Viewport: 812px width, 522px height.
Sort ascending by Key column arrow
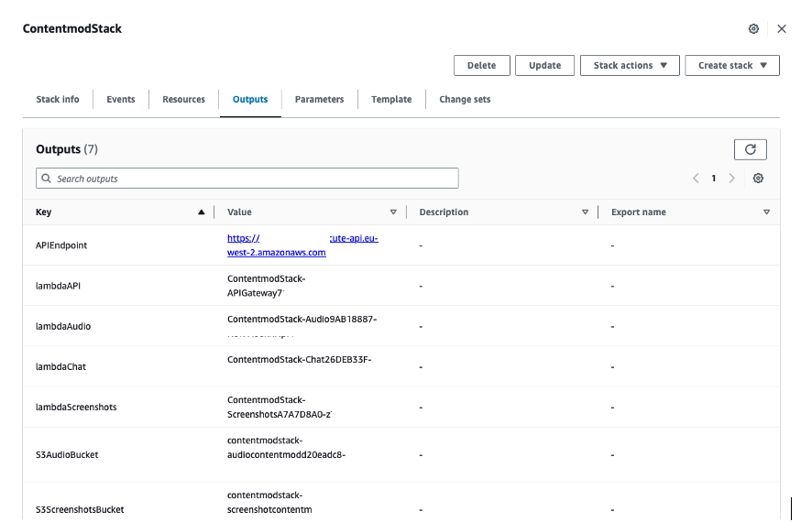(x=202, y=212)
